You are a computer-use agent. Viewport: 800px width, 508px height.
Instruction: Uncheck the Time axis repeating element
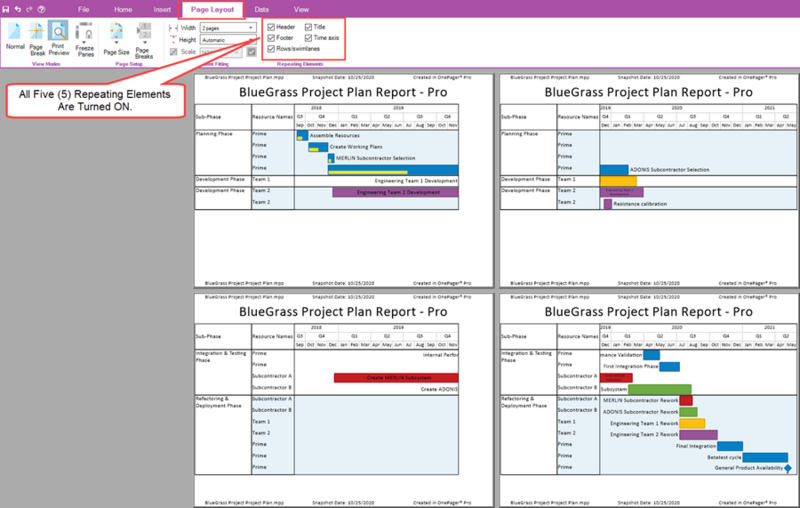pos(308,38)
